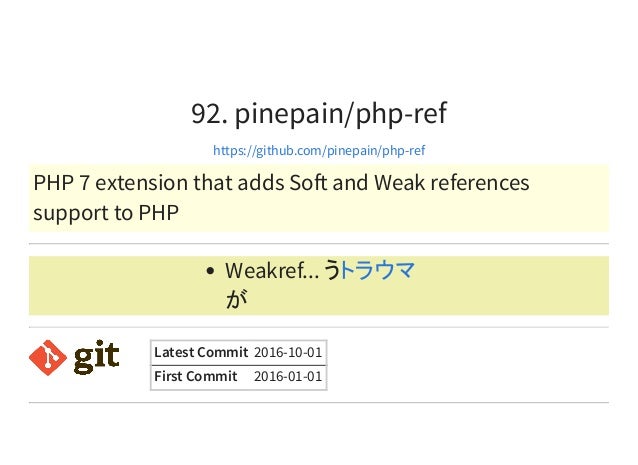Click the "92." slide number in title
Screen dimensions: 638x465
point(209,114)
